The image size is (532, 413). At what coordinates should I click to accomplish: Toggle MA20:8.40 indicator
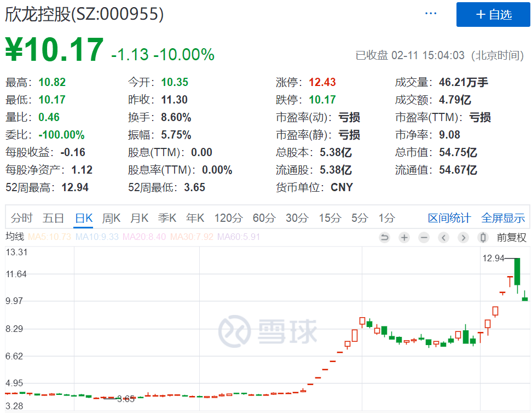coord(144,237)
